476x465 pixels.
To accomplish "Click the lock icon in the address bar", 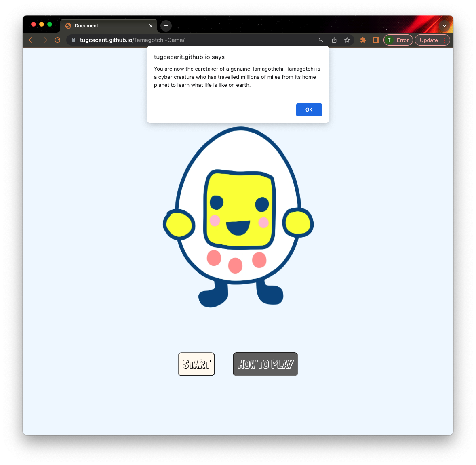I will click(x=73, y=40).
